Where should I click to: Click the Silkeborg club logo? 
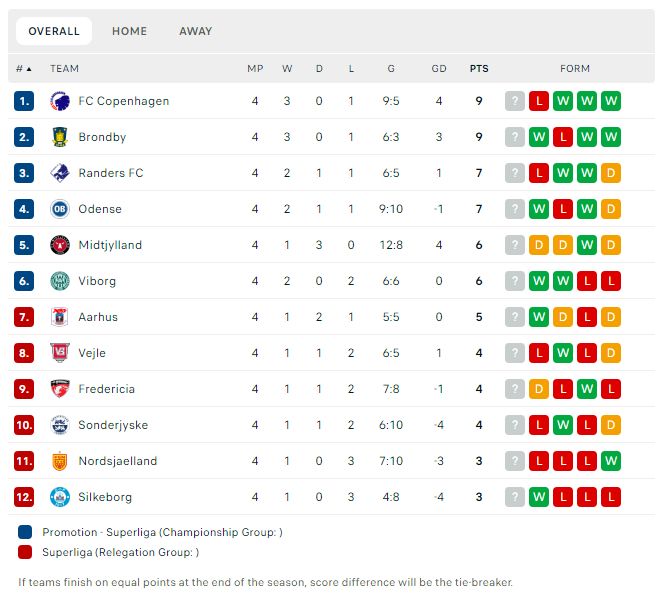click(x=60, y=497)
